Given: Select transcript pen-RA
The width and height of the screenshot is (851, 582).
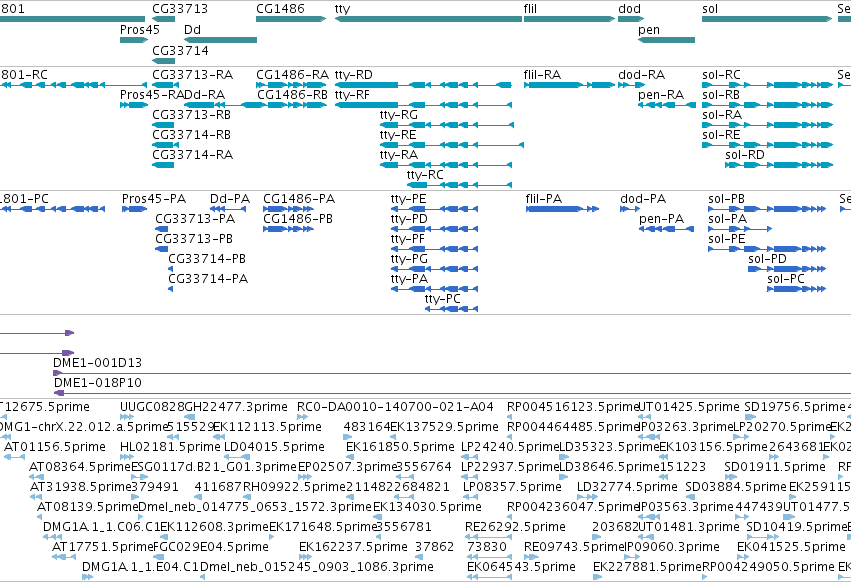Looking at the screenshot, I should click(666, 105).
